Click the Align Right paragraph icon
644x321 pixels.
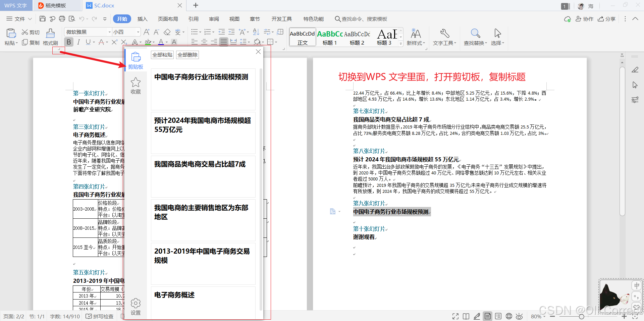[214, 42]
